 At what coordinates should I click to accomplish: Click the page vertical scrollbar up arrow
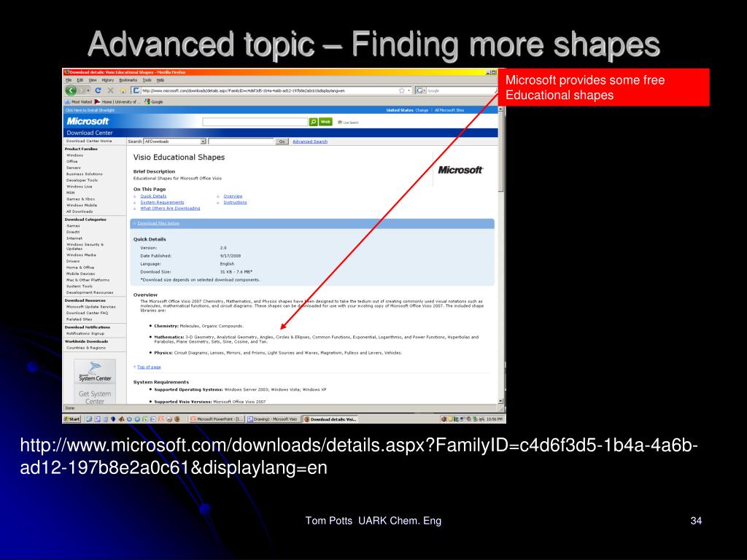[x=500, y=109]
